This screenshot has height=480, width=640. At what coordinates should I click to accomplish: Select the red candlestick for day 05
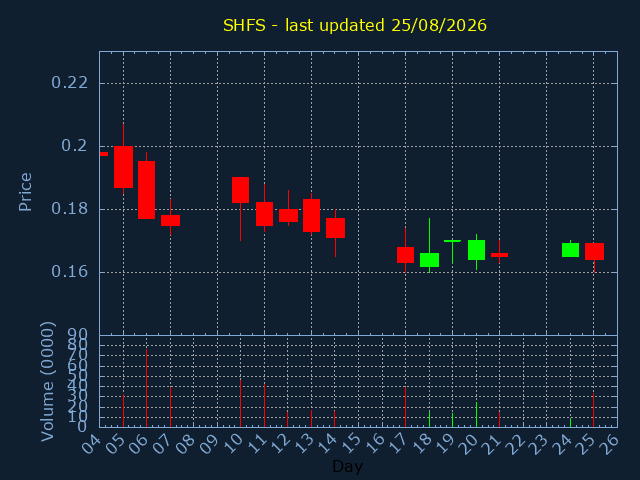[123, 167]
